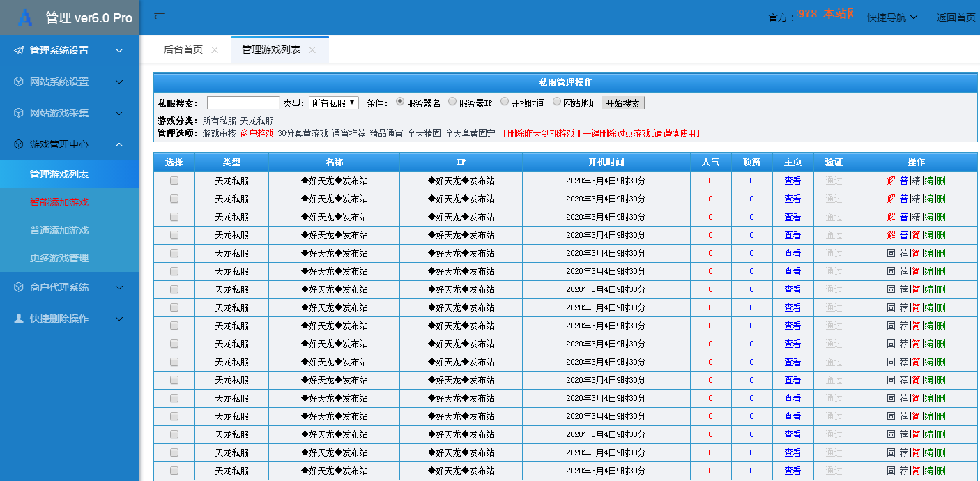Click 天龙私服 under 游戏分类

[x=257, y=121]
